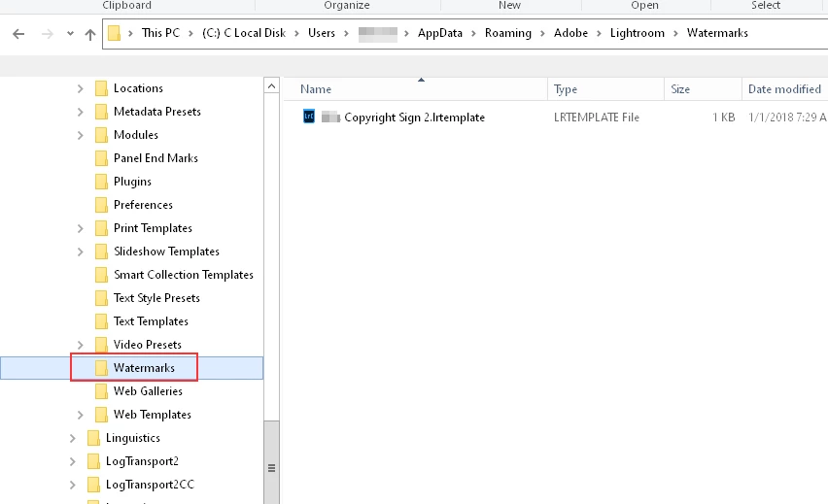Select Metadata Presets in the tree
828x504 pixels.
tap(157, 112)
